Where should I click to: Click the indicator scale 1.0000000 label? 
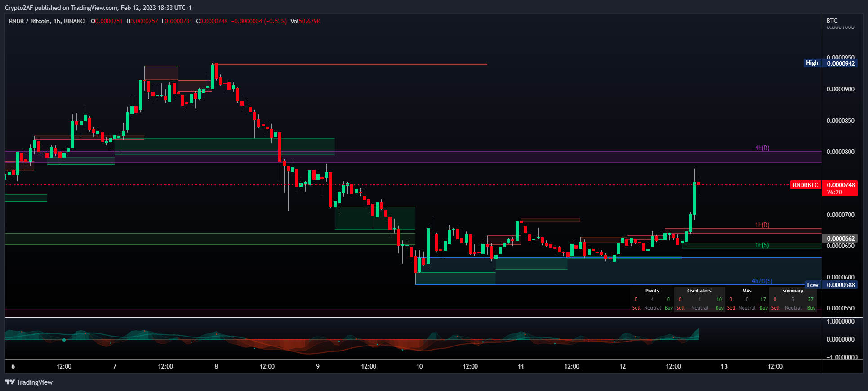point(840,321)
